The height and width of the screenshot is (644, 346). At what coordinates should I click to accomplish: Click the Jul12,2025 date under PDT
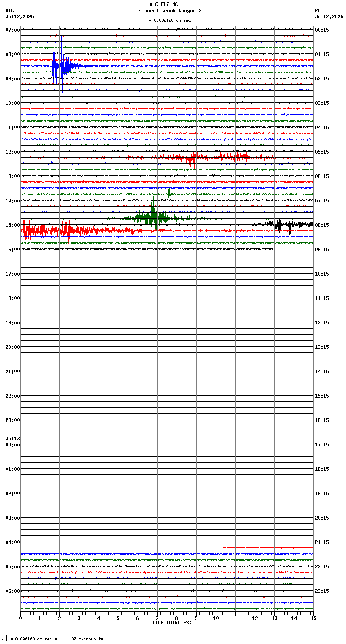coord(329,17)
